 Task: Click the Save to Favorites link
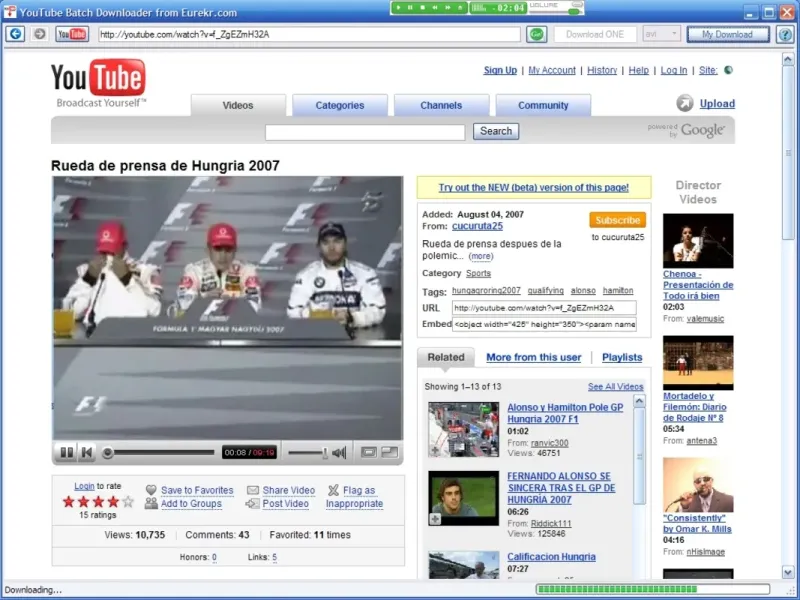196,490
